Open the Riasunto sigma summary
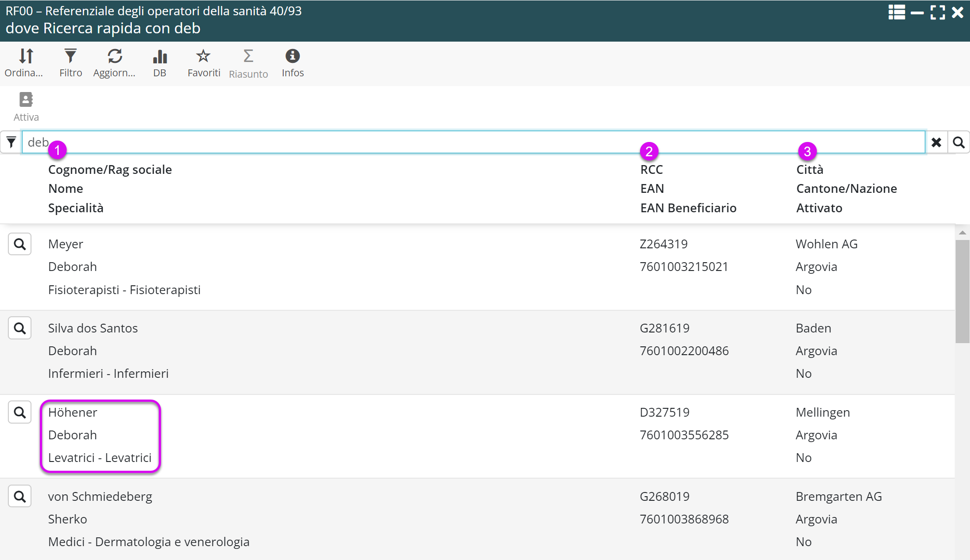970x560 pixels. click(248, 56)
